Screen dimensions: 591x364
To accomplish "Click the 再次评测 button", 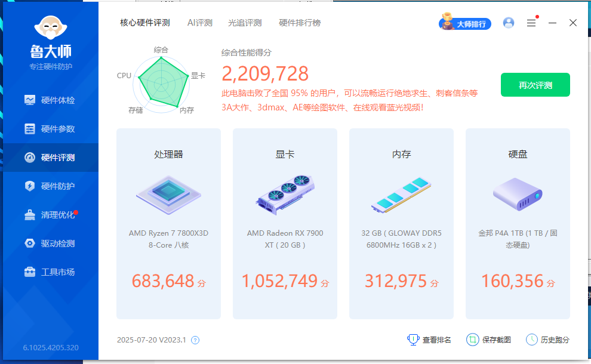I will tap(535, 85).
